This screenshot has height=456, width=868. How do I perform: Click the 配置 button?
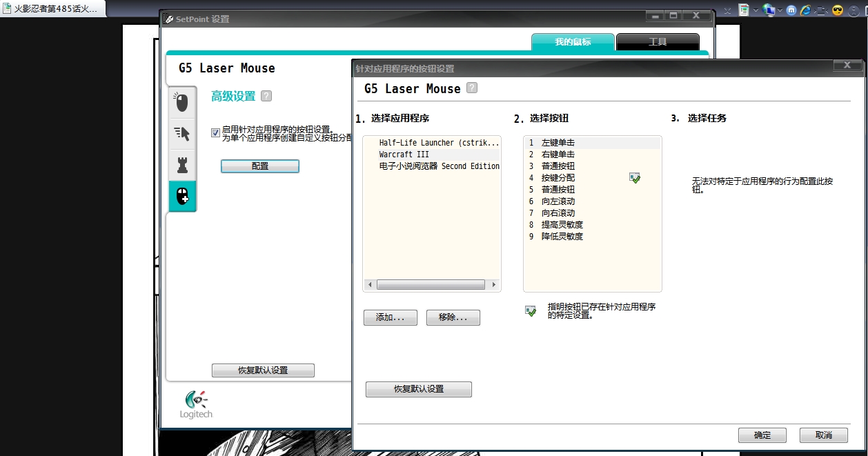click(260, 166)
